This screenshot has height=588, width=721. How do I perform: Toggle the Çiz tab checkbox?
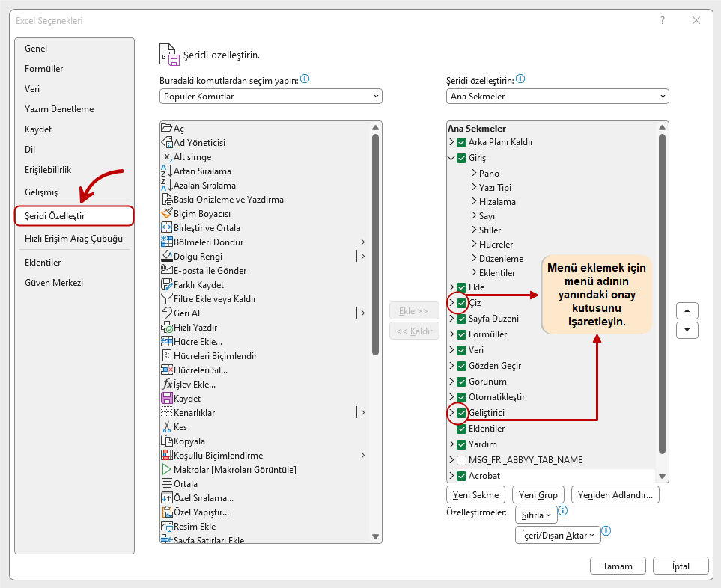[x=462, y=303]
